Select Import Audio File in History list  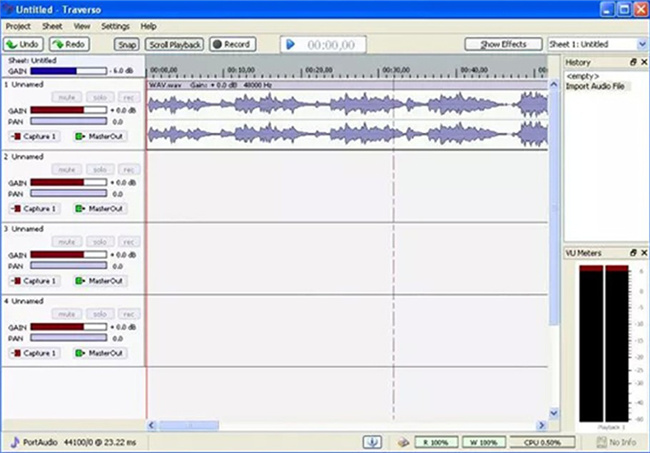[596, 86]
